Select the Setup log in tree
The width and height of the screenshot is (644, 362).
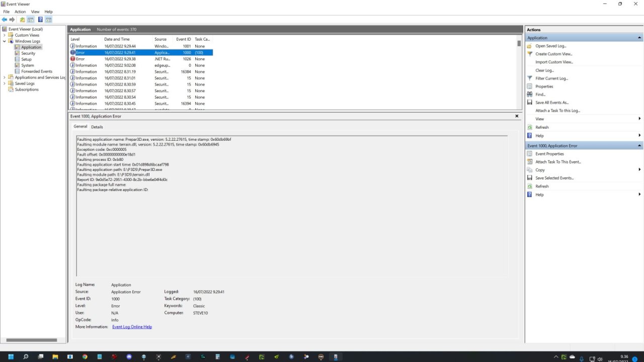pyautogui.click(x=26, y=59)
